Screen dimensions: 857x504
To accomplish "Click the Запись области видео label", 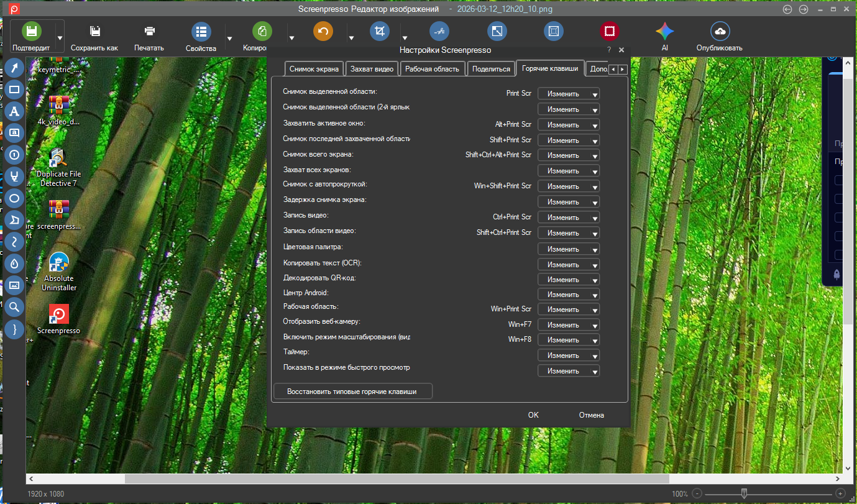I will point(319,231).
